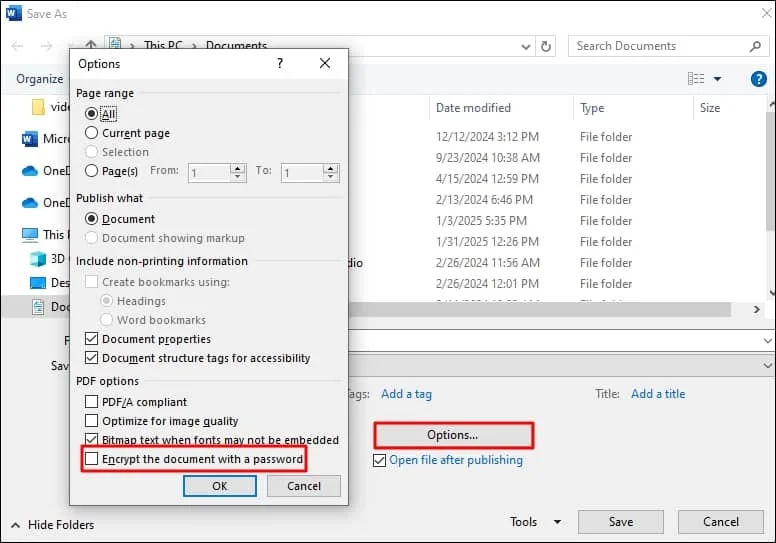This screenshot has width=776, height=543.
Task: Click Cancel in the Options dialog
Action: [304, 486]
